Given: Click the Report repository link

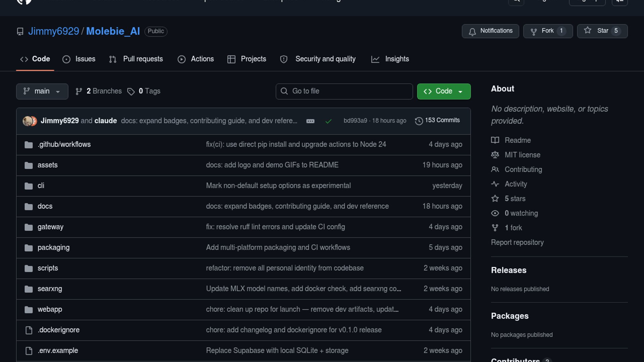Looking at the screenshot, I should click(517, 242).
